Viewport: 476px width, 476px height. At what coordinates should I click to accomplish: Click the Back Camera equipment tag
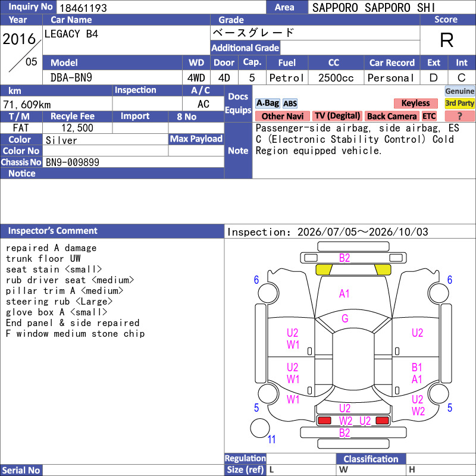[392, 116]
